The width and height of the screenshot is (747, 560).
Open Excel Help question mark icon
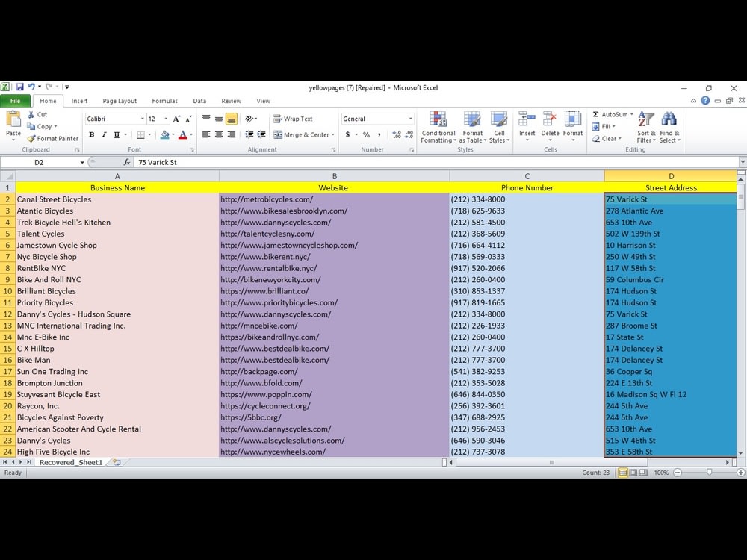tap(705, 101)
